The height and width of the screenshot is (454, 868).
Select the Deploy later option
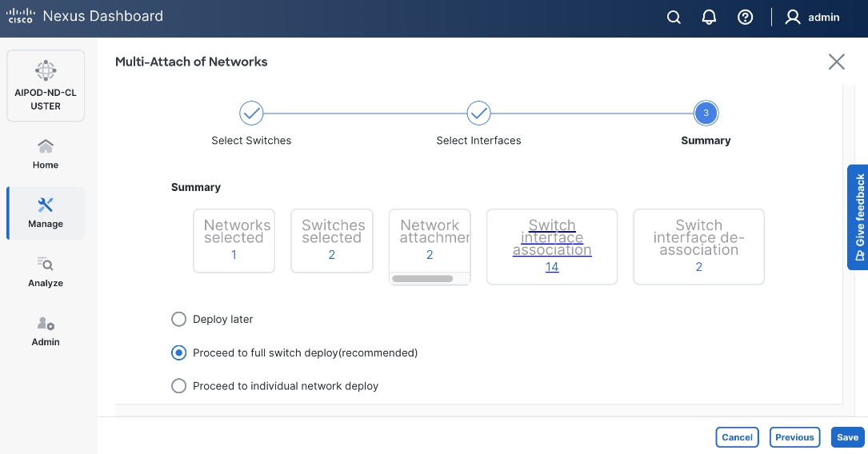[179, 319]
